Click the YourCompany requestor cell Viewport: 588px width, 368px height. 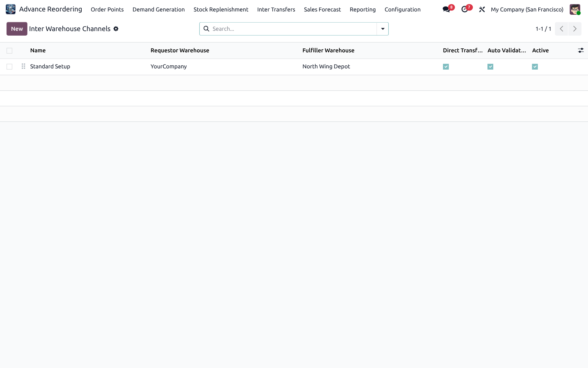click(169, 66)
